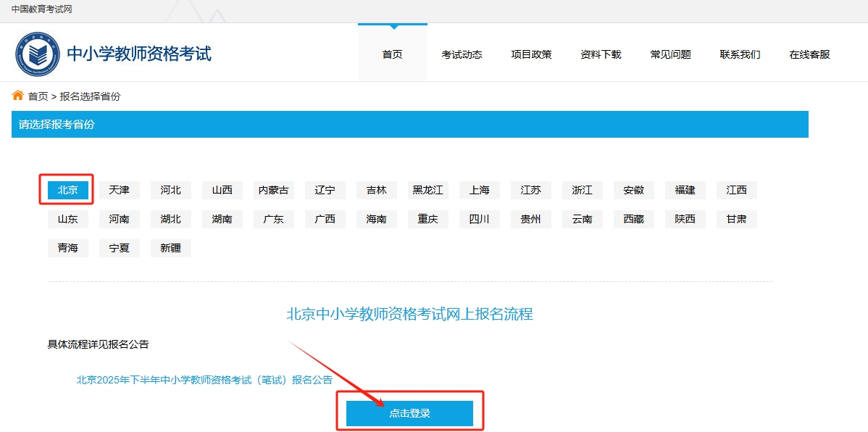Select the 黑龙江 province button

pos(427,190)
